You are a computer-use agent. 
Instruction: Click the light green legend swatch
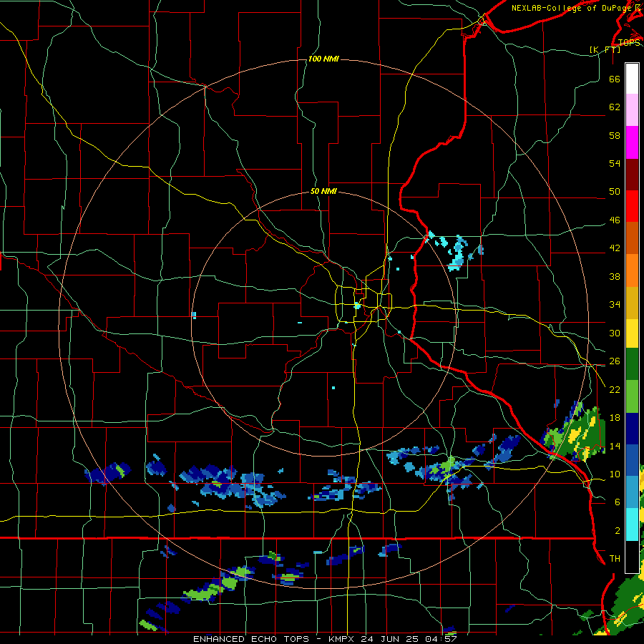pos(632,396)
